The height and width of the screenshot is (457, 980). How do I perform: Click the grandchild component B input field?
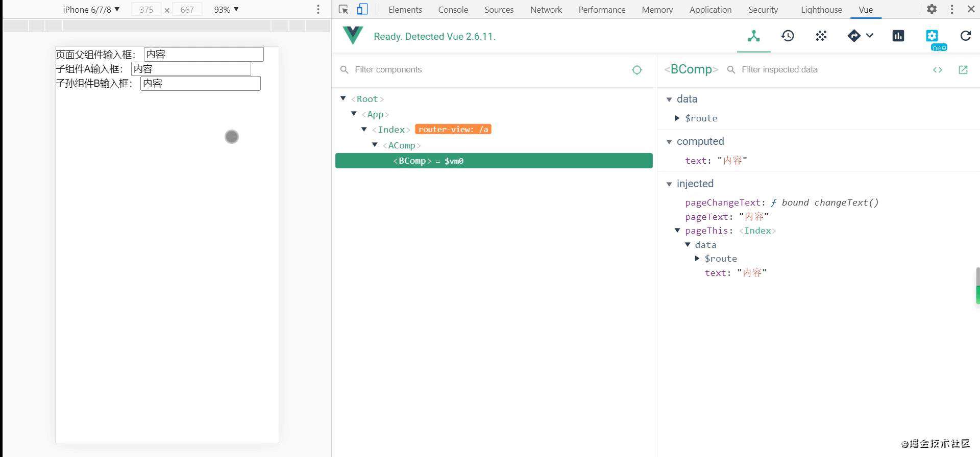[201, 83]
